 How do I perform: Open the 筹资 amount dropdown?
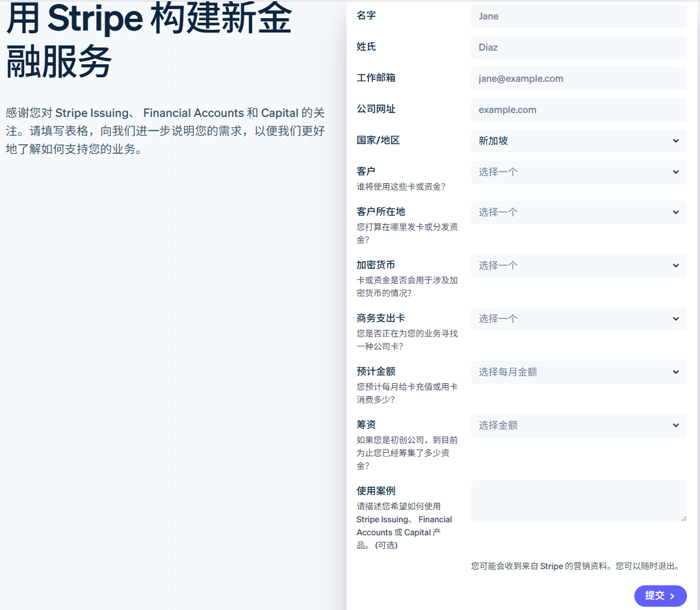coord(578,426)
